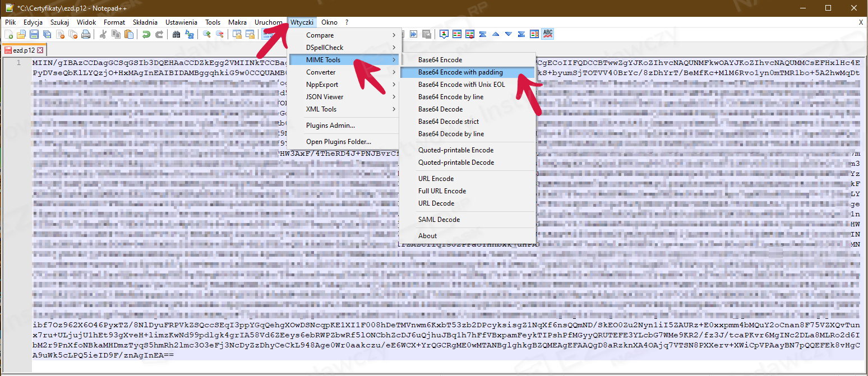Toggle the Compare navigation bar icon
Viewport: 868px width, 376px height.
[x=534, y=34]
